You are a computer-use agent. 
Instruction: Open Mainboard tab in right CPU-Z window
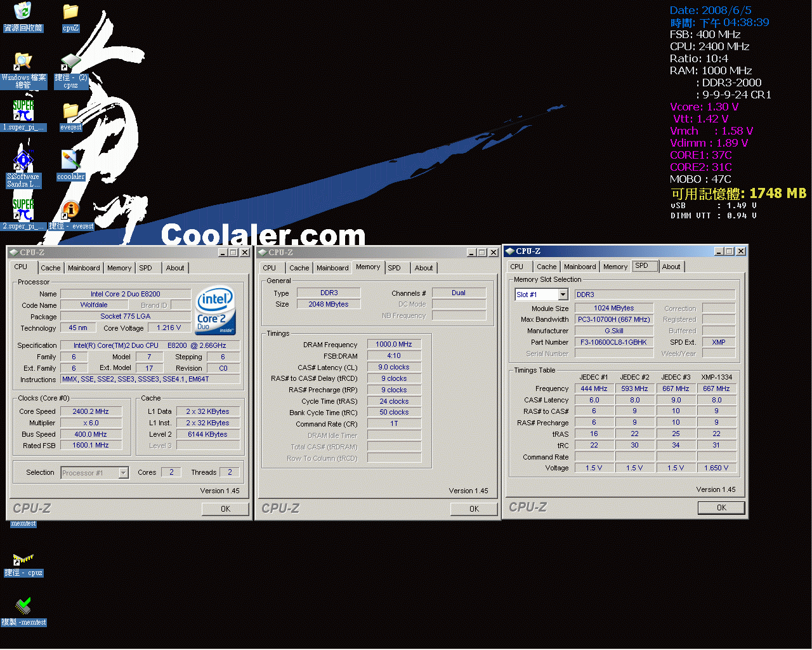pyautogui.click(x=580, y=267)
